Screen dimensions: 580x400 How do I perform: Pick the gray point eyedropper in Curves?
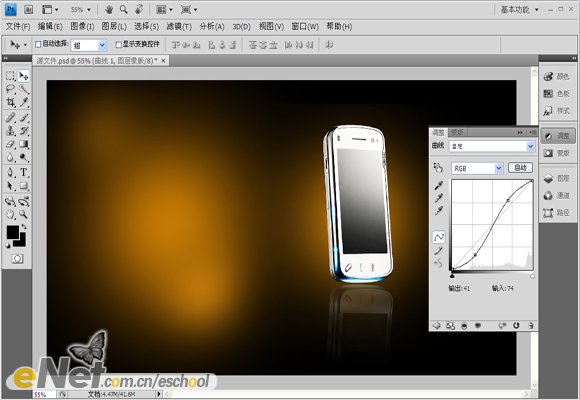(439, 198)
